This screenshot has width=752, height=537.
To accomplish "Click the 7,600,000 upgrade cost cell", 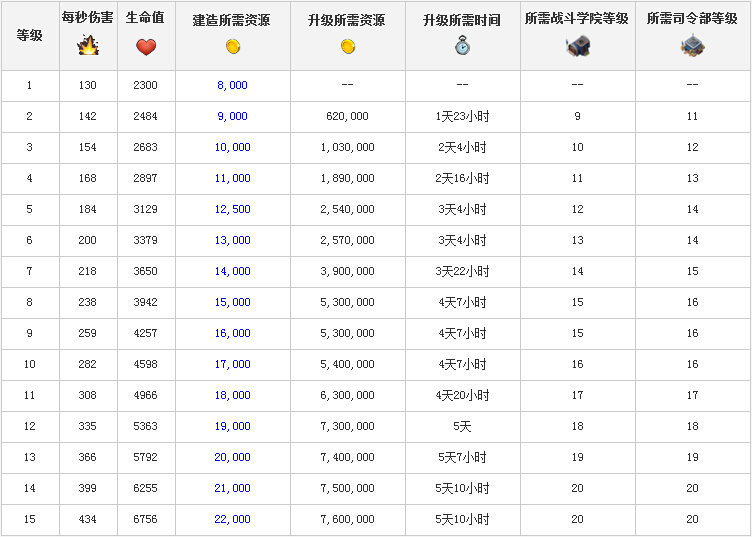I will point(348,519).
